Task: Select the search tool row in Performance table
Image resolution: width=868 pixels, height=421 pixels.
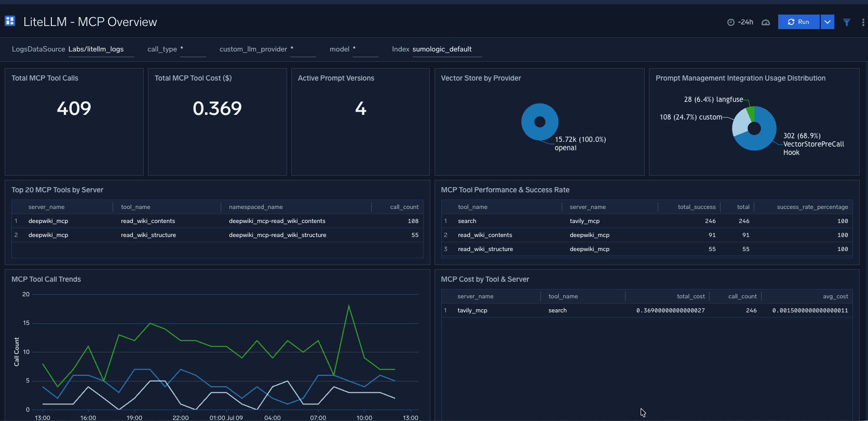Action: point(647,221)
